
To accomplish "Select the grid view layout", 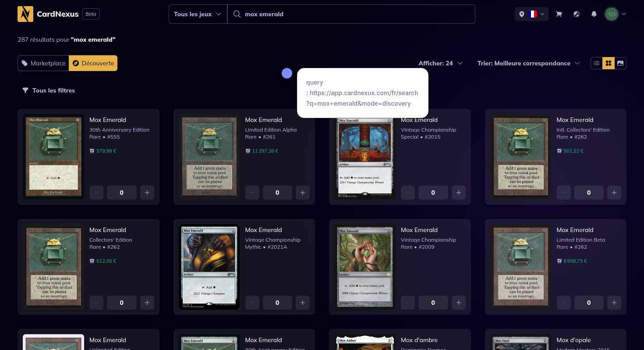I will pos(609,63).
